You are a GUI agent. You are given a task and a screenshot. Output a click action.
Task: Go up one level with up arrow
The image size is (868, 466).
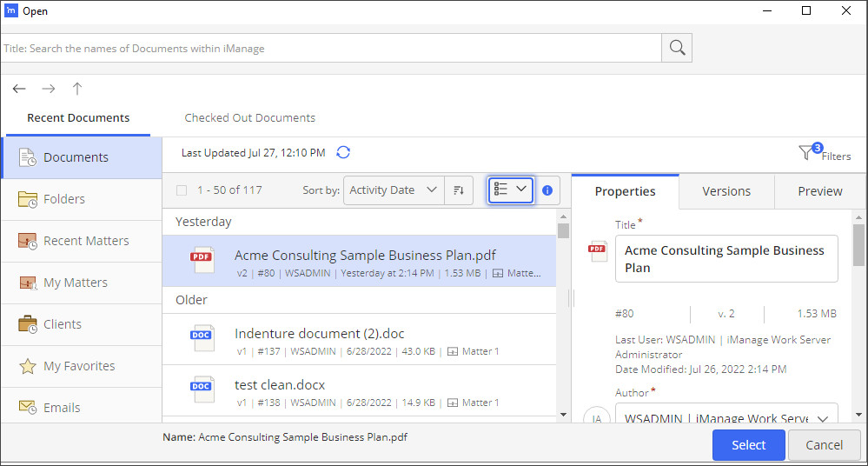77,89
